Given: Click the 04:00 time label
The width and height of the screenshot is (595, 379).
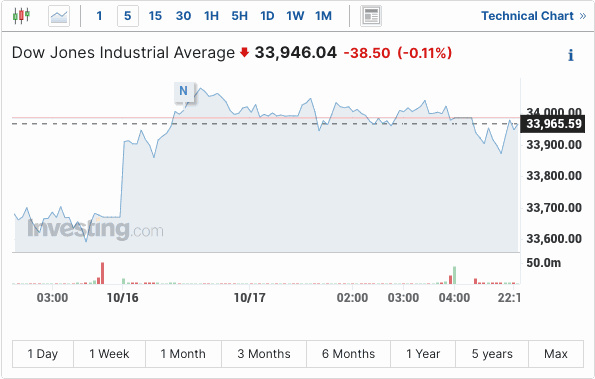Looking at the screenshot, I should point(454,298).
